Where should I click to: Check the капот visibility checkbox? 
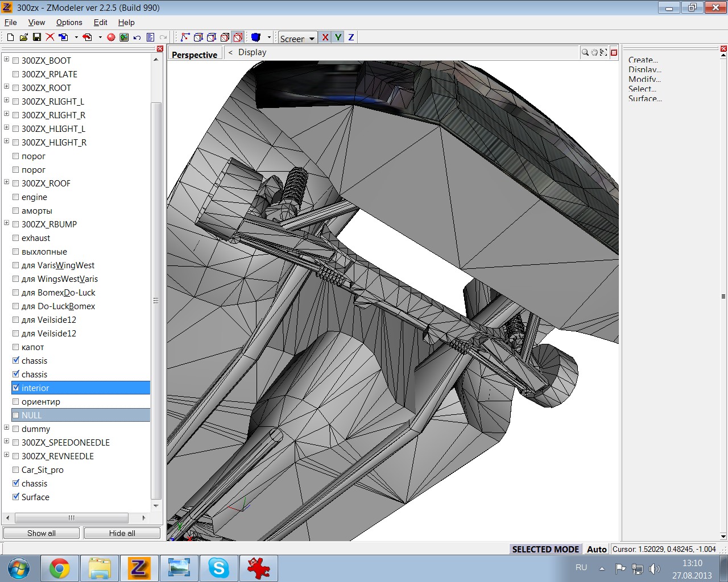coord(16,347)
